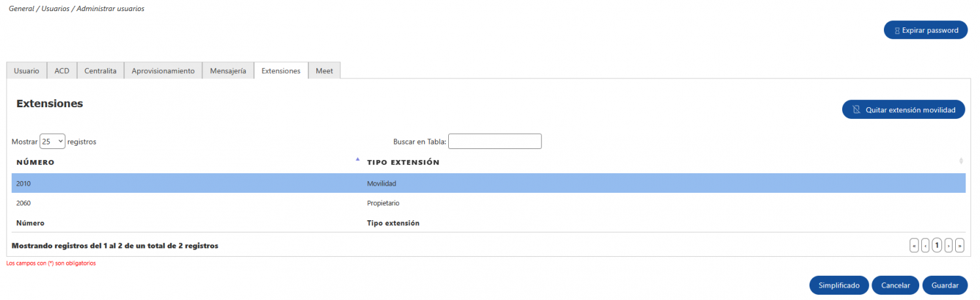The image size is (980, 300).
Task: Save changes with Guardar button
Action: coord(945,285)
